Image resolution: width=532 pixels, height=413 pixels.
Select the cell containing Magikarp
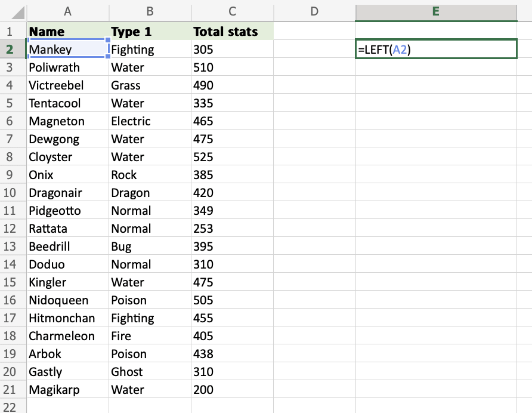click(67, 390)
